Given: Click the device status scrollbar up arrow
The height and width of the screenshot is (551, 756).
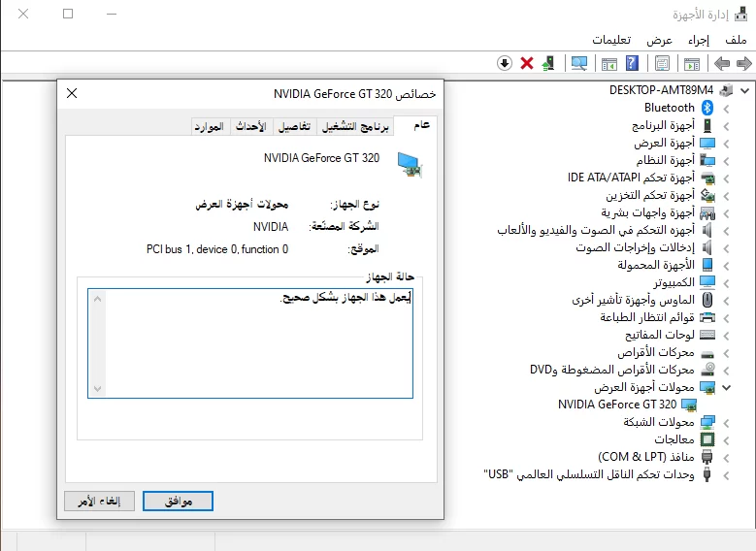Looking at the screenshot, I should (x=97, y=299).
